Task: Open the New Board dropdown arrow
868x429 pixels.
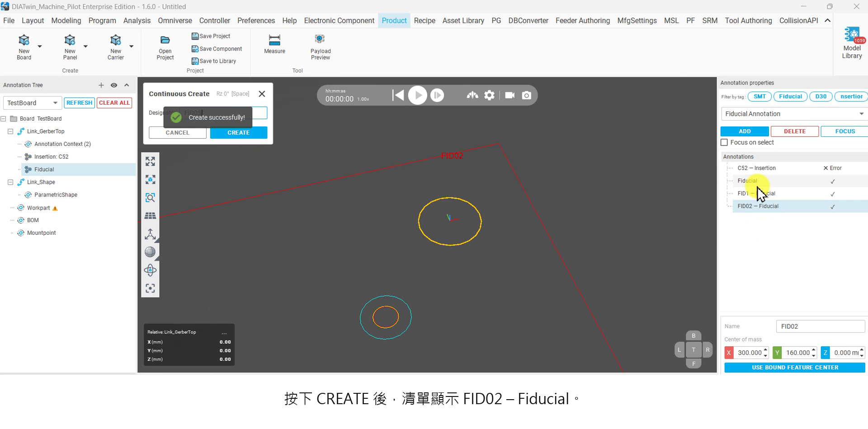Action: [x=40, y=46]
